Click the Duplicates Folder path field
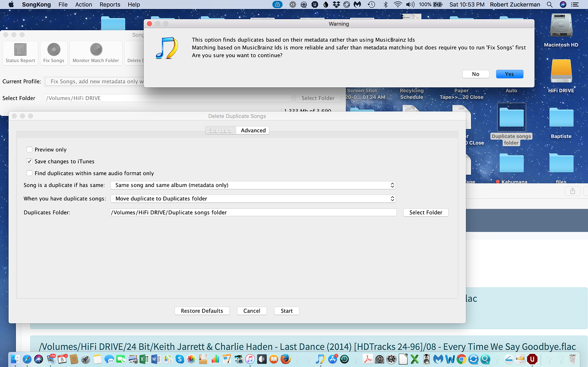This screenshot has height=367, width=588. (253, 212)
